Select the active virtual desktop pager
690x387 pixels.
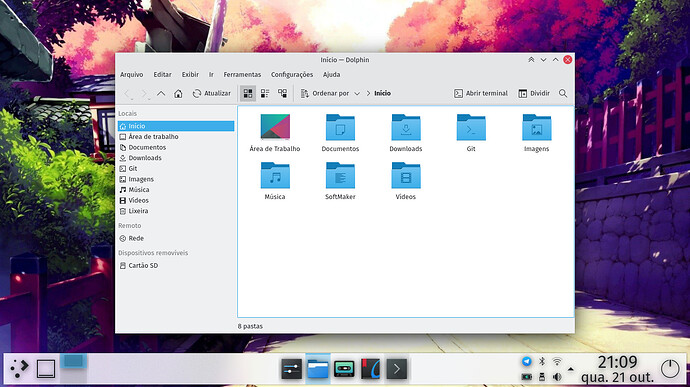[x=73, y=361]
